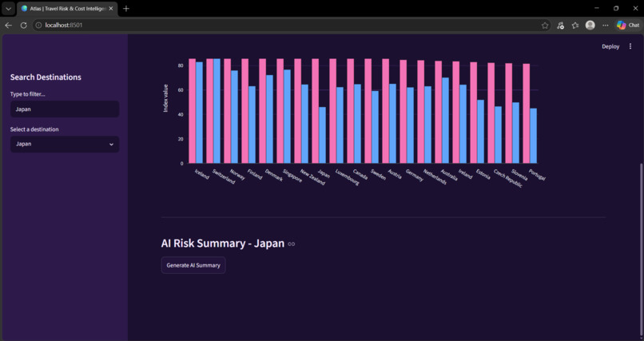The image size is (644, 341).
Task: Open the browser extensions icon
Action: (x=560, y=26)
